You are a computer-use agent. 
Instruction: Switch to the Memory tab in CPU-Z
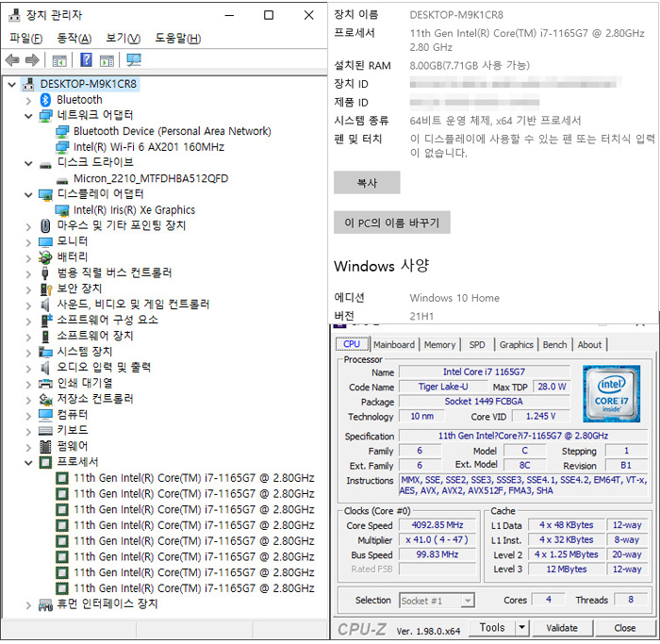439,345
